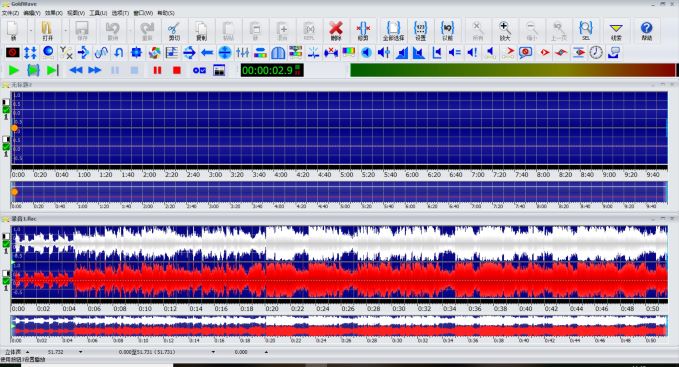Expand the 51.732 length dropdown in status bar
Viewport: 679px width, 367px height.
pos(81,352)
